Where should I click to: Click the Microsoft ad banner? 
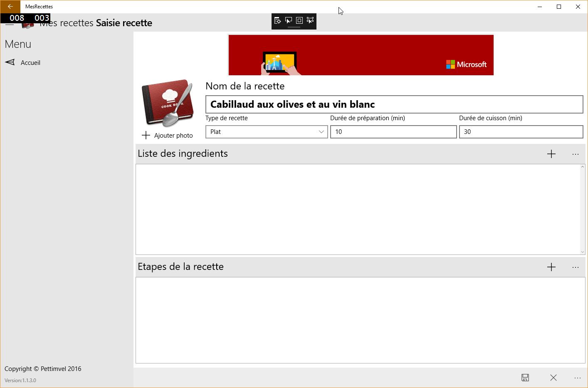361,55
